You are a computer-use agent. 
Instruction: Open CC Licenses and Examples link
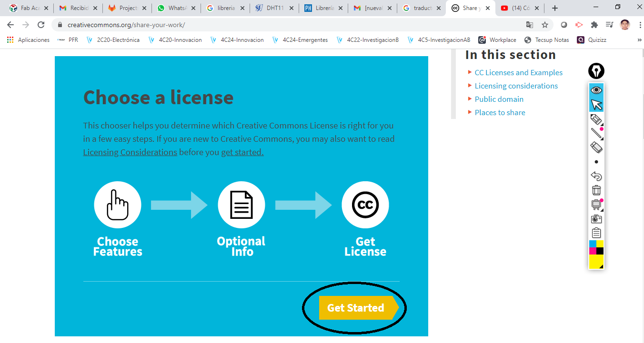coord(518,72)
